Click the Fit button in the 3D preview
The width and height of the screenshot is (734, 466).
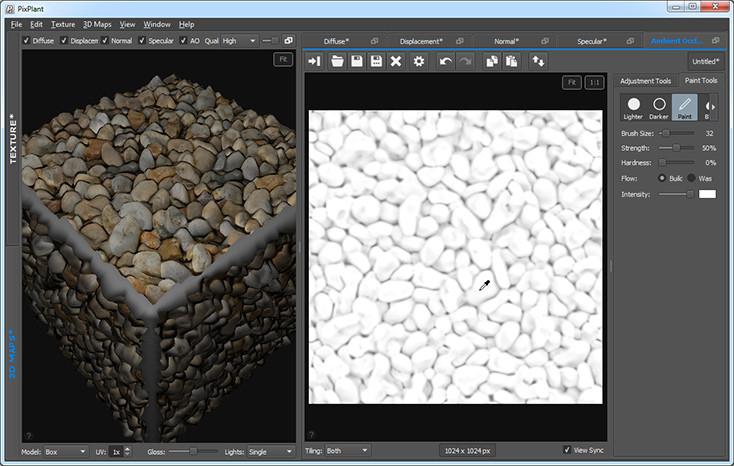point(283,59)
